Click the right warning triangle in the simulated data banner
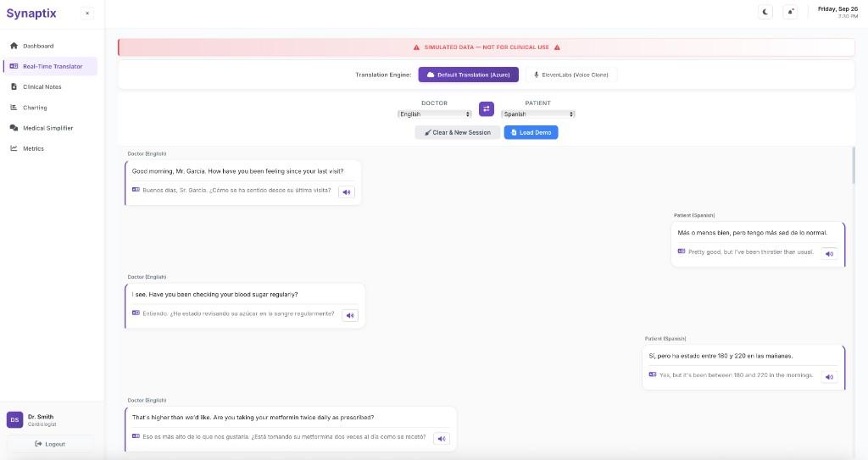The image size is (868, 460). pos(557,47)
